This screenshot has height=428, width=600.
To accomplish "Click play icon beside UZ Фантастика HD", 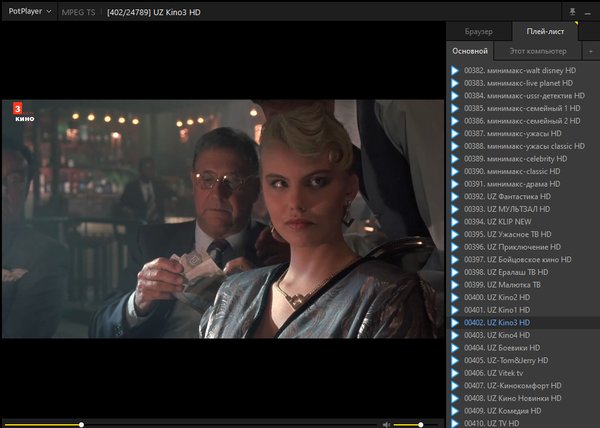I will click(455, 197).
